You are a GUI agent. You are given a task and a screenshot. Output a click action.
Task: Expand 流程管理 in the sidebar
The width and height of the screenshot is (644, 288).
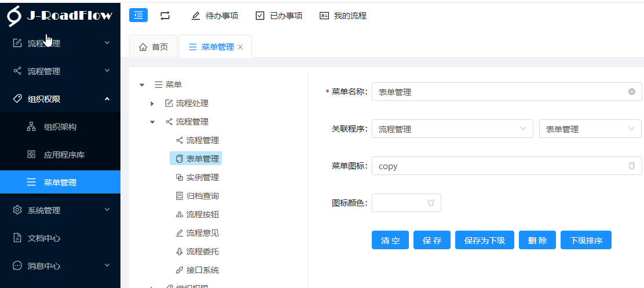[x=60, y=71]
